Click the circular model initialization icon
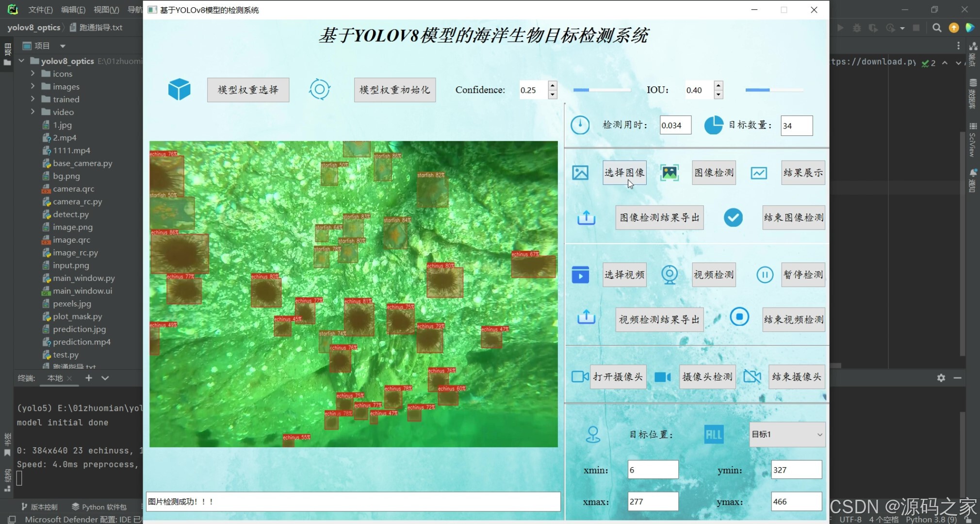Viewport: 980px width, 524px height. pyautogui.click(x=319, y=90)
